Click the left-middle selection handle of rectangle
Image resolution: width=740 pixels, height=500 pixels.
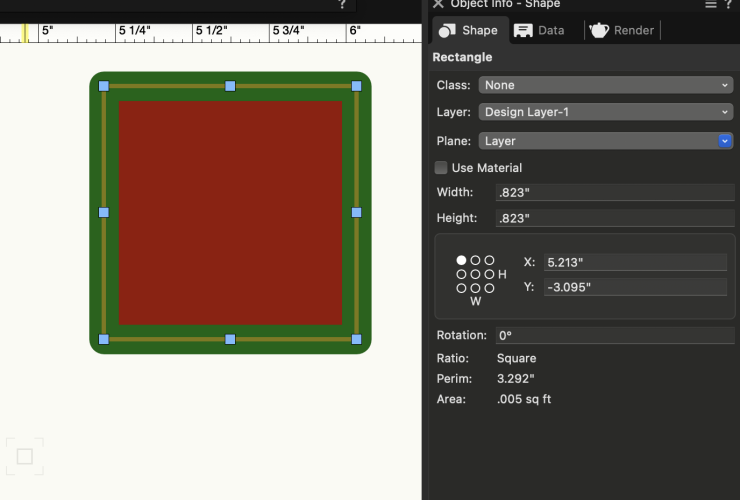(x=104, y=212)
